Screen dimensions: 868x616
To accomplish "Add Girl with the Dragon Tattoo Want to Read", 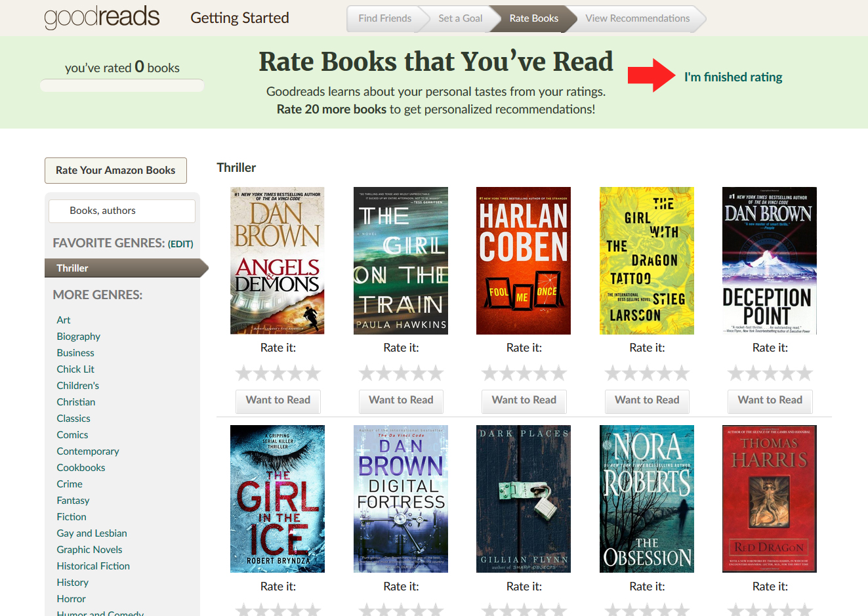I will [x=647, y=401].
